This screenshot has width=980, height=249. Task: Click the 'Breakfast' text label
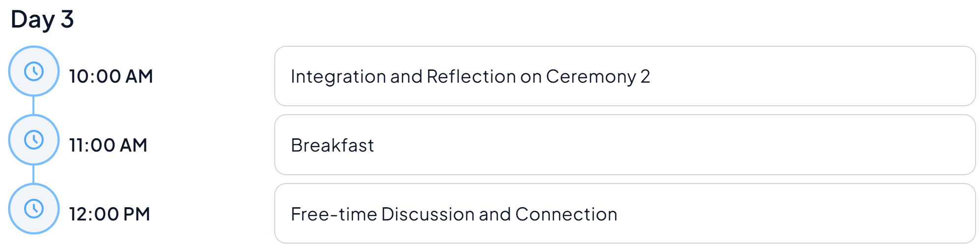332,145
